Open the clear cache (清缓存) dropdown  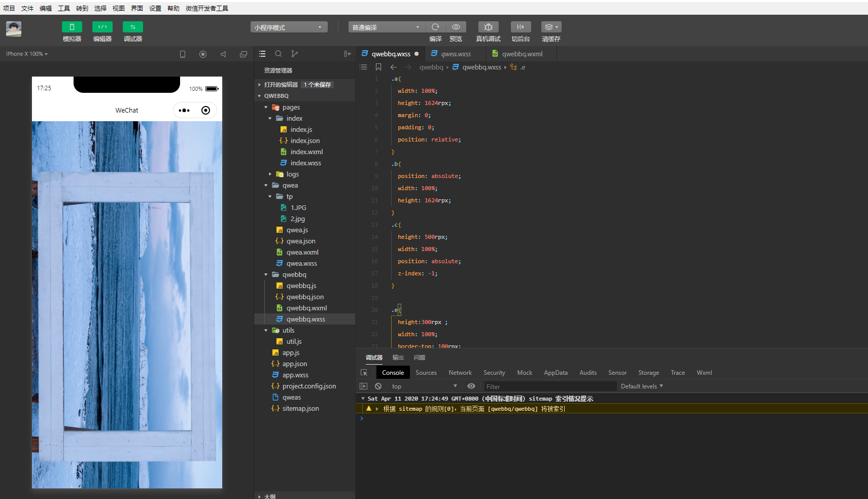point(551,27)
